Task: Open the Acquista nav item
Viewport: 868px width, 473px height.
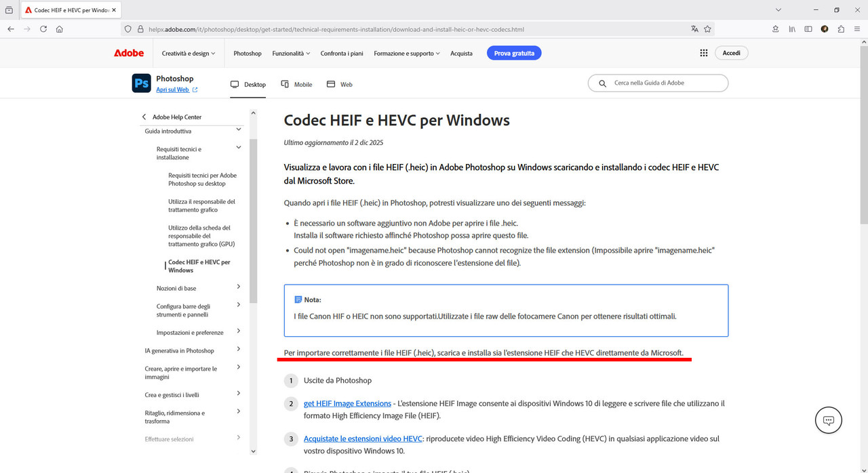Action: point(461,53)
